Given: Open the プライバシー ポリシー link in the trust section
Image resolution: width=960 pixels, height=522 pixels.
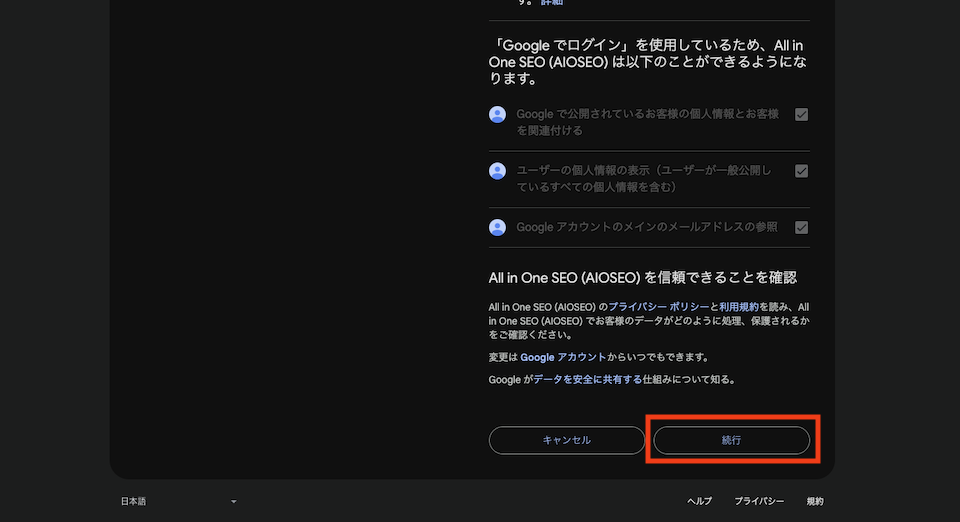Looking at the screenshot, I should coord(658,307).
